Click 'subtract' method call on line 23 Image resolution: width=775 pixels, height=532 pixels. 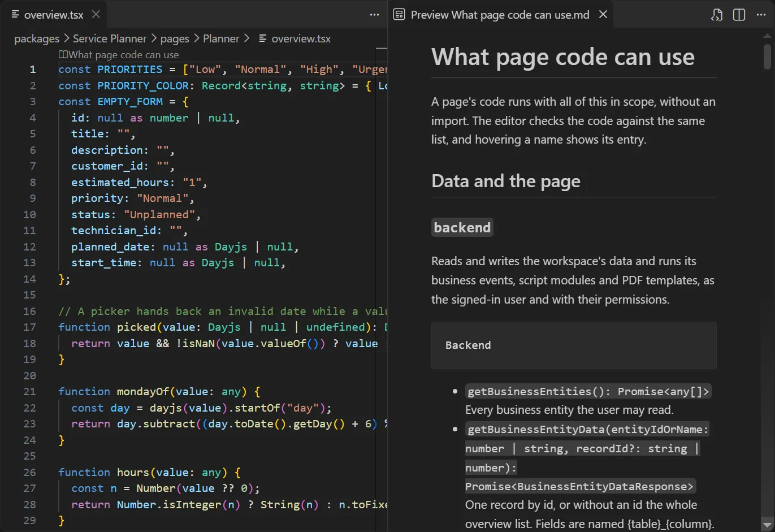pos(169,424)
